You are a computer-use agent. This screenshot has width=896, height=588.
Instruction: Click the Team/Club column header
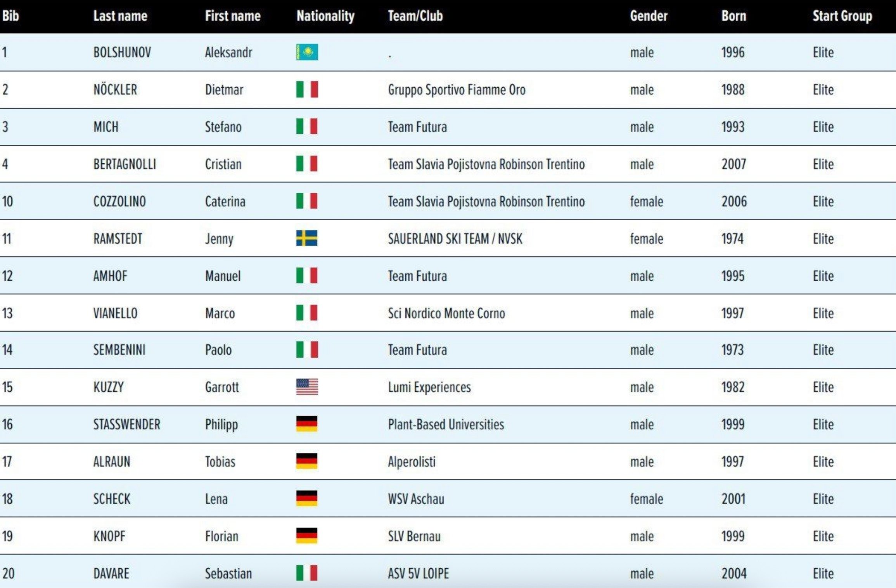click(x=415, y=16)
